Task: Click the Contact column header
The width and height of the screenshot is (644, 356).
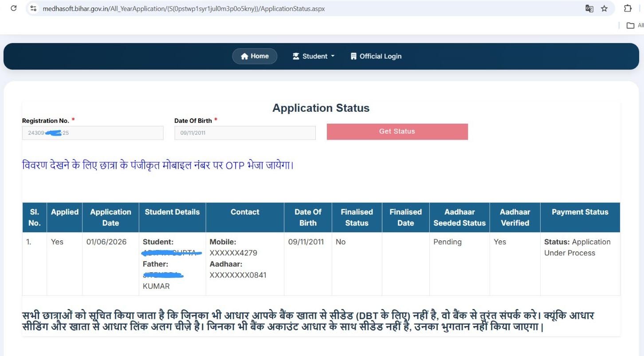Action: click(245, 217)
